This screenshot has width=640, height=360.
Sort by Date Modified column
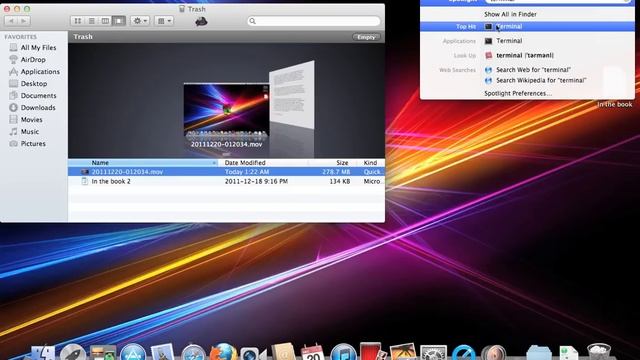point(263,162)
